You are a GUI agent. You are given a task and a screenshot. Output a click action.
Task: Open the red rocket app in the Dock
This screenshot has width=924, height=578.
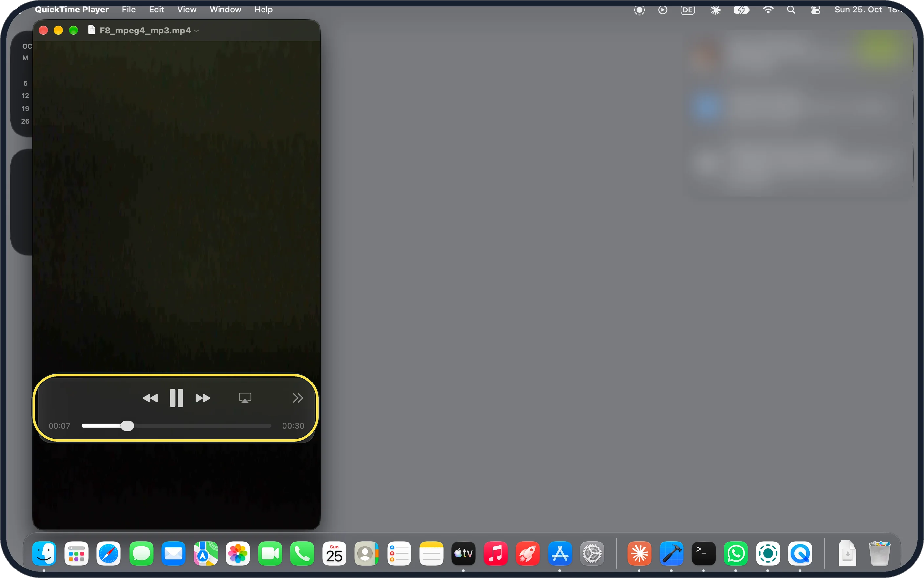[x=528, y=553]
